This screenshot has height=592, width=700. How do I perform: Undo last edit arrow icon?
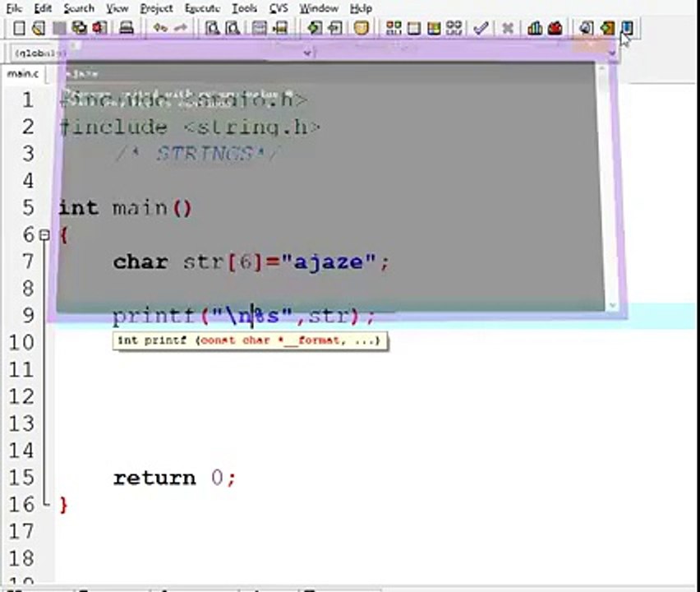pos(160,28)
